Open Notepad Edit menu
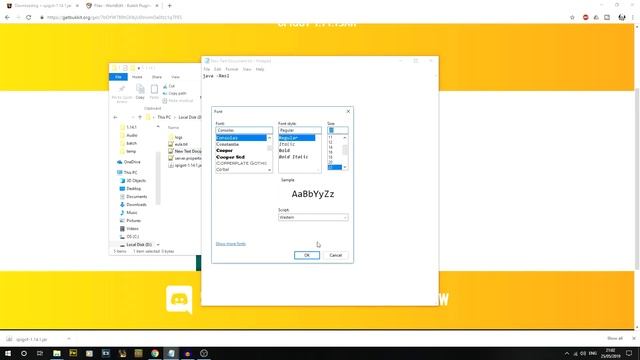Screen dimensions: 640x360 (218, 69)
